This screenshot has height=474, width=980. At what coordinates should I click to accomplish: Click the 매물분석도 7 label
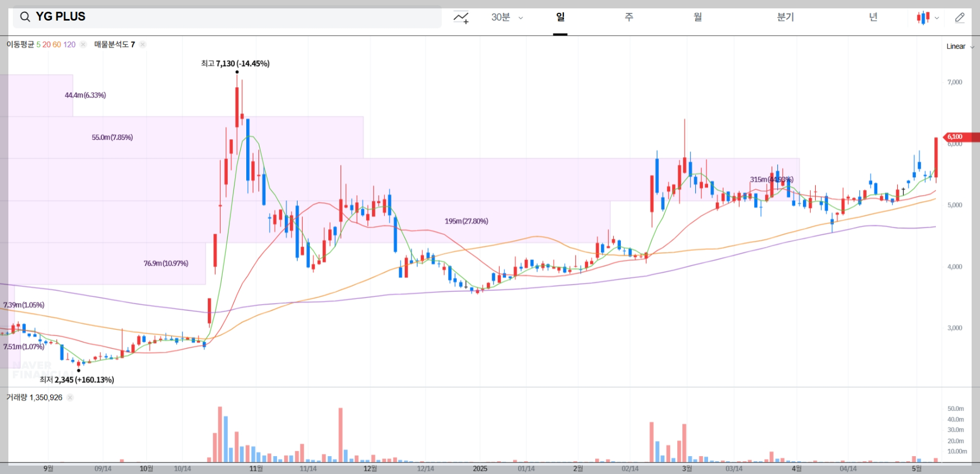[x=114, y=45]
